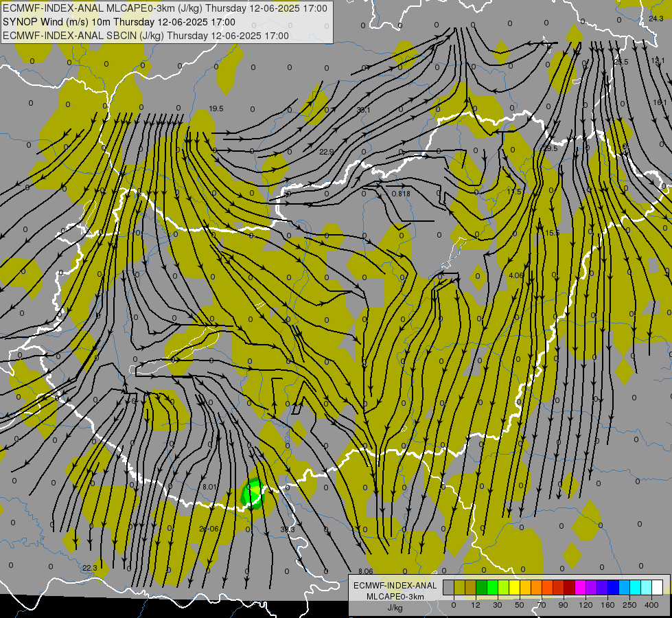The width and height of the screenshot is (672, 618).
Task: Select the cyan legend color swatch
Action: coord(635,587)
